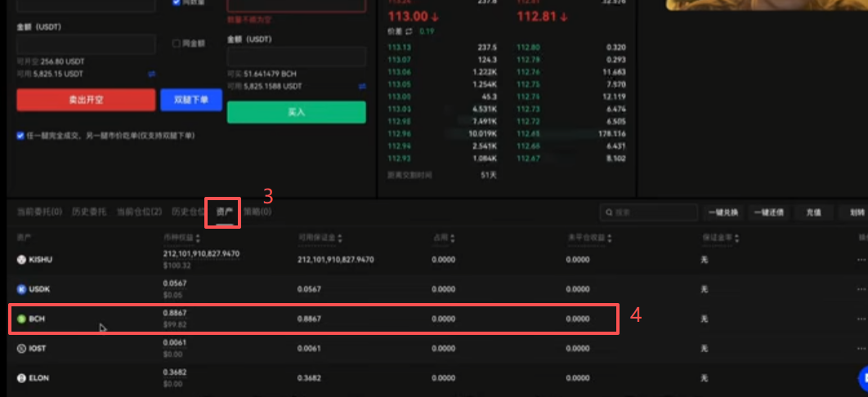Select order book price 112.80
The height and width of the screenshot is (397, 868).
pyautogui.click(x=528, y=47)
